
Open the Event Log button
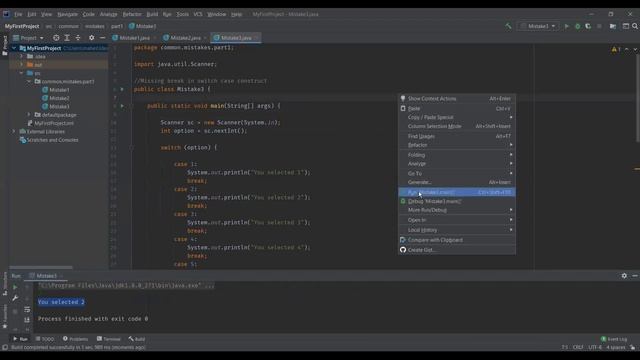point(614,339)
